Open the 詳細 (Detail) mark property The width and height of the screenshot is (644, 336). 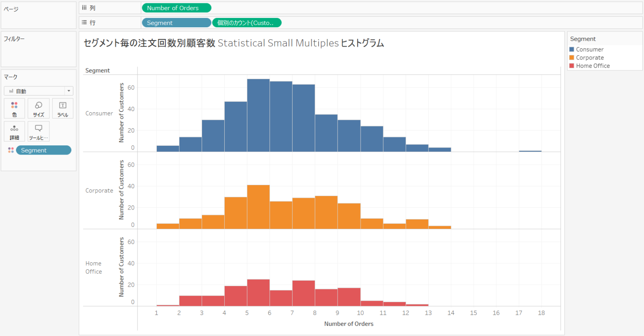click(14, 131)
